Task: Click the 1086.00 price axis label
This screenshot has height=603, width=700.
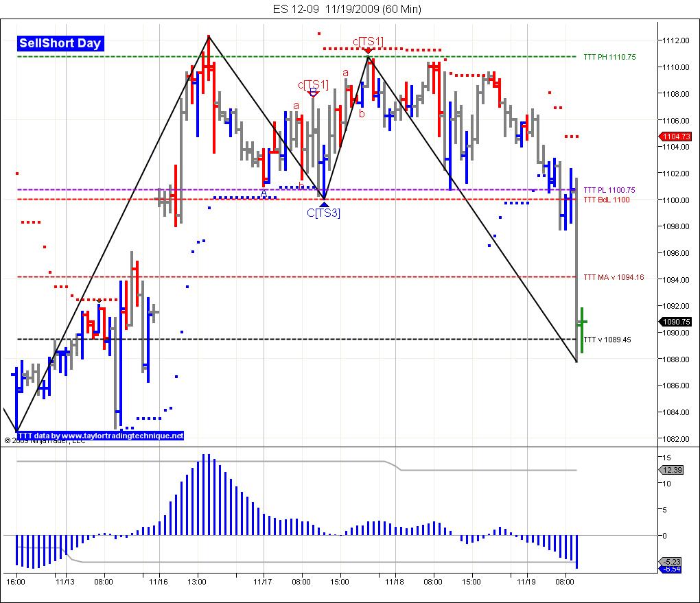Action: click(x=675, y=386)
